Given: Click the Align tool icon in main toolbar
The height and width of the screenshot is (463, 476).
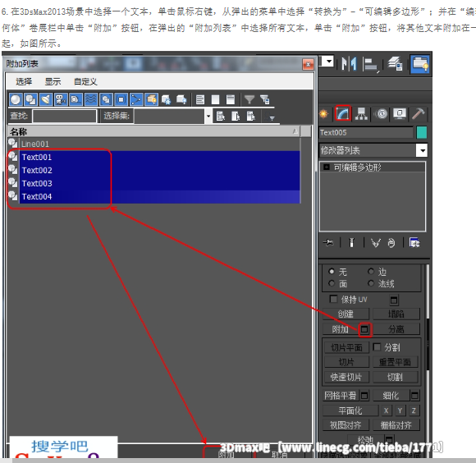Looking at the screenshot, I should click(370, 64).
